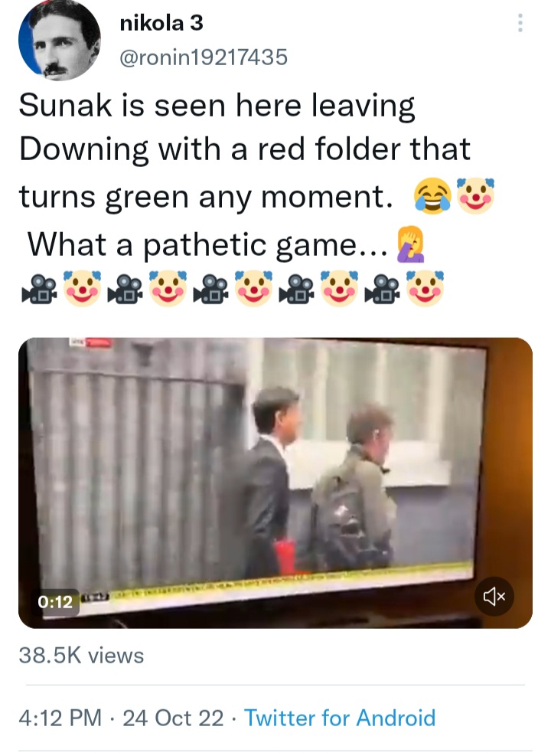The image size is (551, 756).
Task: Click the red folder in the video
Action: (285, 556)
